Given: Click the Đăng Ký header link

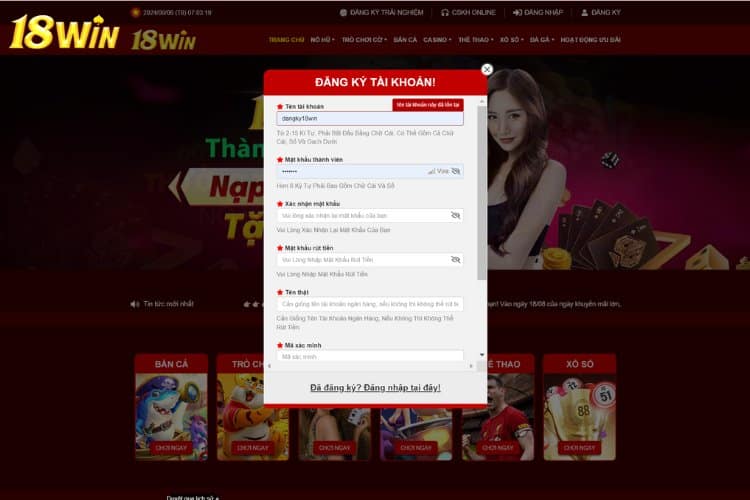Looking at the screenshot, I should (x=606, y=12).
